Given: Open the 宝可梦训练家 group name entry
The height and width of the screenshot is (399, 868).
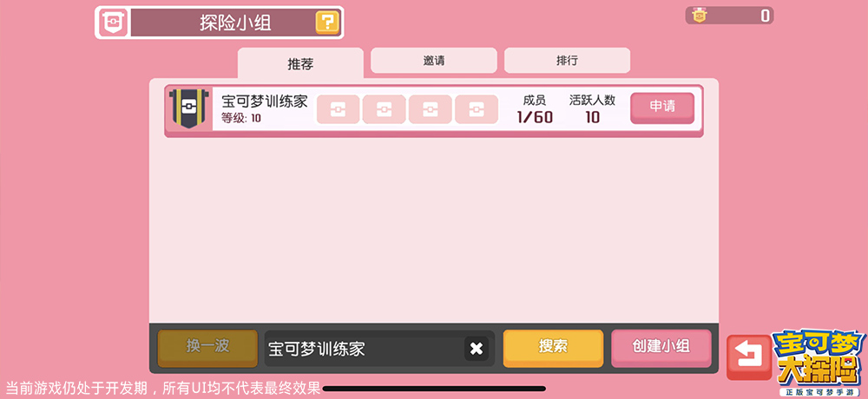Looking at the screenshot, I should (265, 101).
